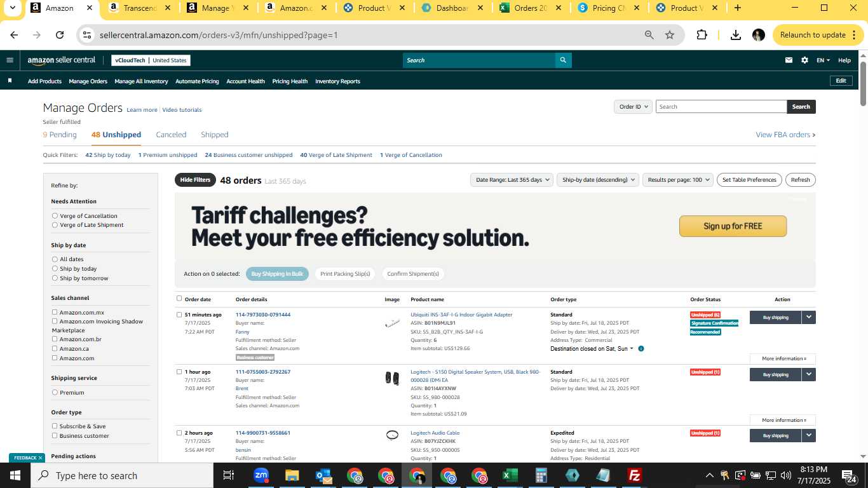The image size is (868, 488).
Task: Check the Amazon.com.mx sales channel box
Action: click(x=55, y=312)
